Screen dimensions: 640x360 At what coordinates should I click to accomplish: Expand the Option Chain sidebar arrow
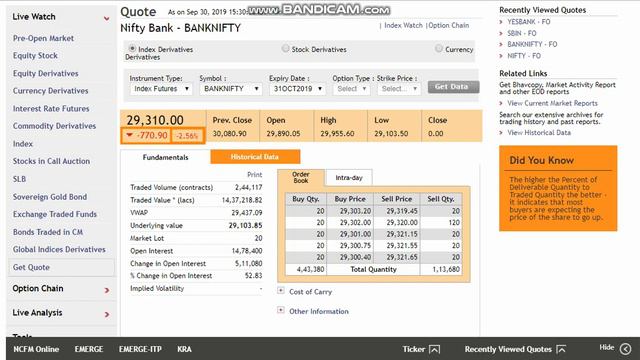point(107,290)
